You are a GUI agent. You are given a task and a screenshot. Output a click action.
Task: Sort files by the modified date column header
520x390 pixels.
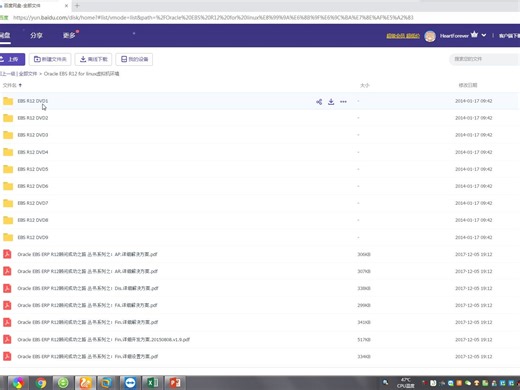(x=468, y=85)
